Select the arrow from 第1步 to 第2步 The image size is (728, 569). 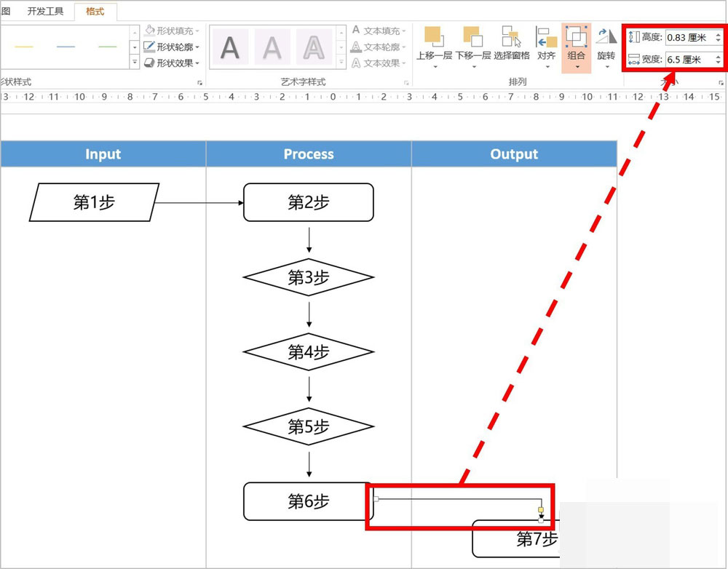[x=199, y=203]
